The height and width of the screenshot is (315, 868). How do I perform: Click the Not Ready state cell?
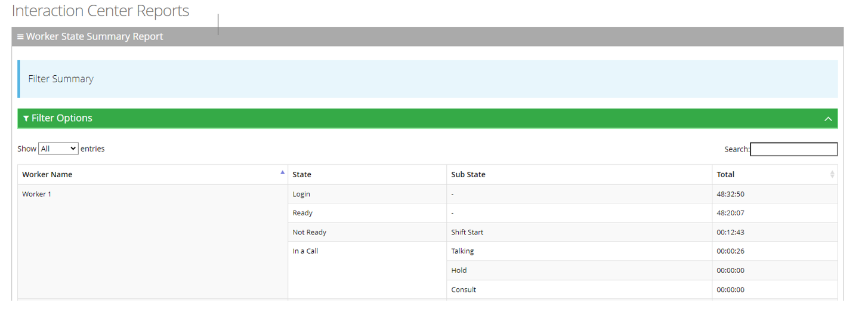[x=309, y=232]
